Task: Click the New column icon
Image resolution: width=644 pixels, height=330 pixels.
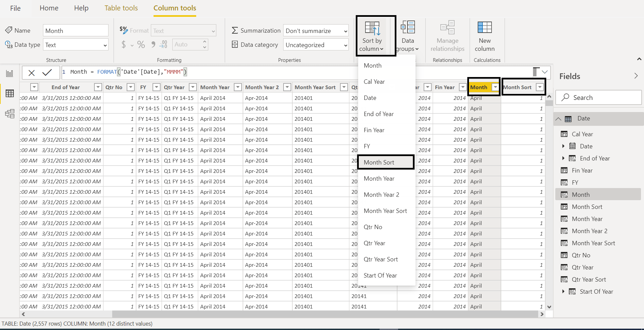Action: tap(484, 36)
